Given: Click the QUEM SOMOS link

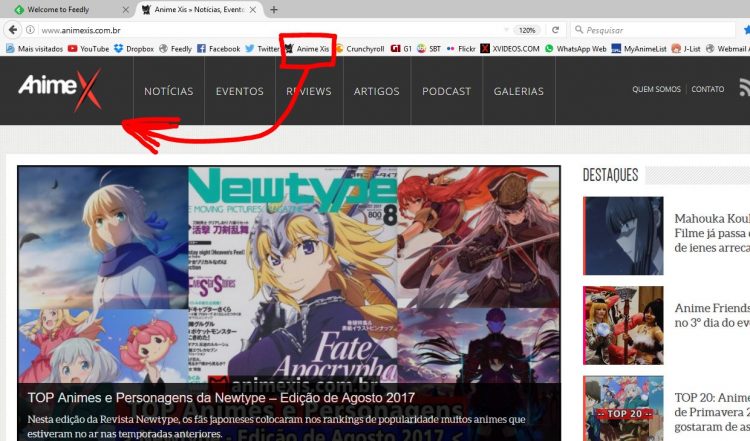Looking at the screenshot, I should 656,90.
